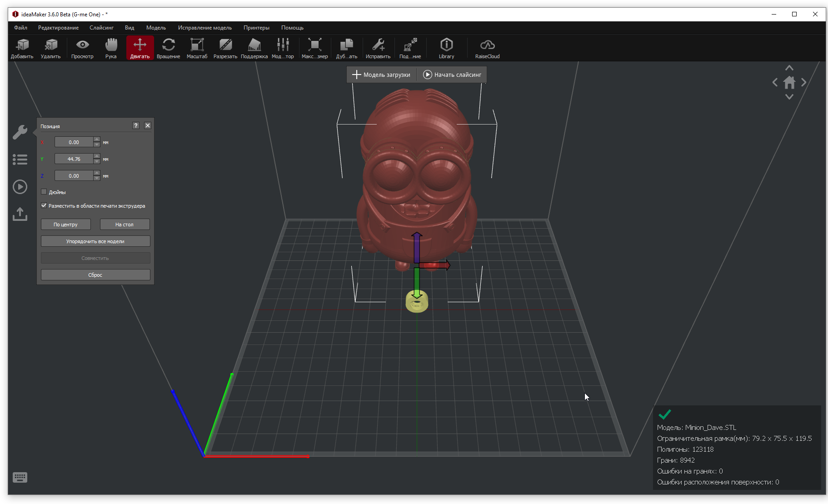Decrease the X position value stepper
This screenshot has height=504, width=828.
click(96, 145)
